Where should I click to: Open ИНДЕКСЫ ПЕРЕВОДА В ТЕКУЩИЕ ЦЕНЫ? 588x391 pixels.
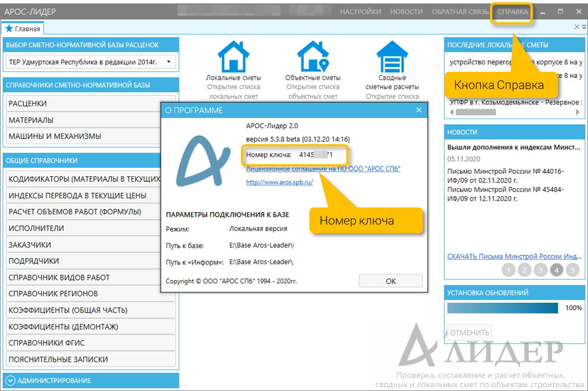[x=83, y=195]
